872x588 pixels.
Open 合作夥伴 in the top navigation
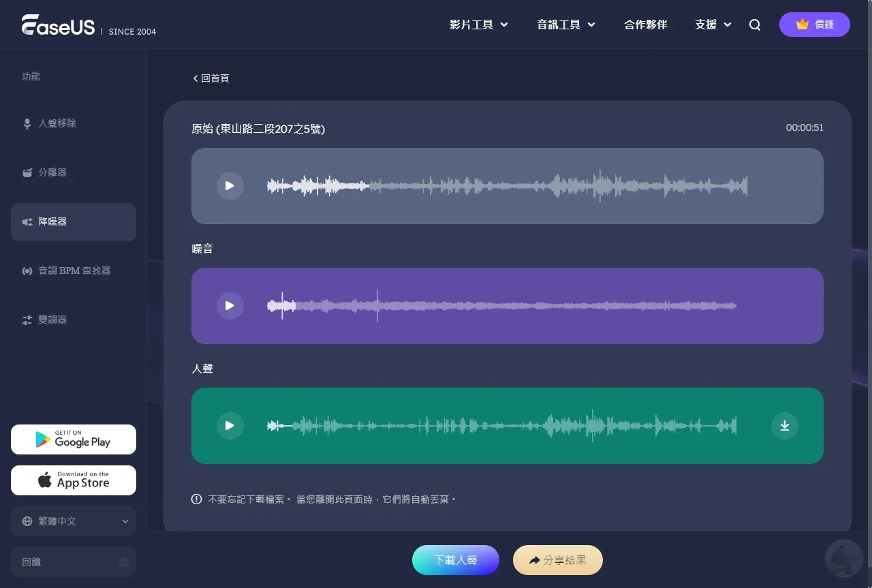click(x=646, y=25)
